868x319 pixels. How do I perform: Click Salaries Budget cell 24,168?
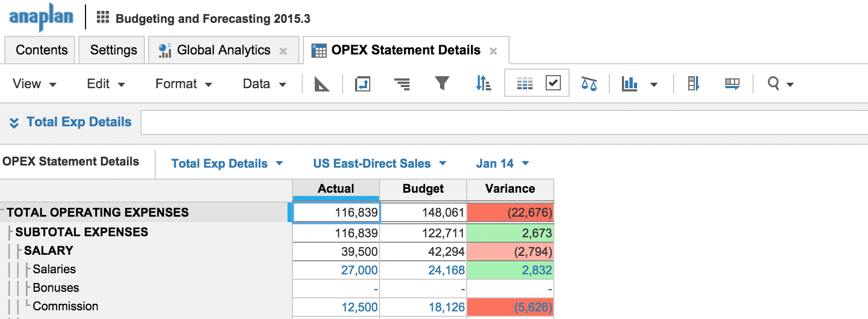tap(423, 270)
